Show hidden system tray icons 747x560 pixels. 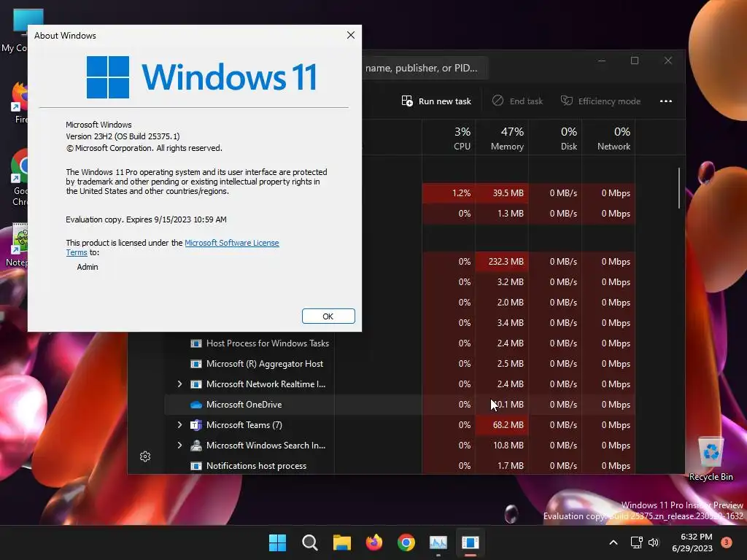pos(614,542)
